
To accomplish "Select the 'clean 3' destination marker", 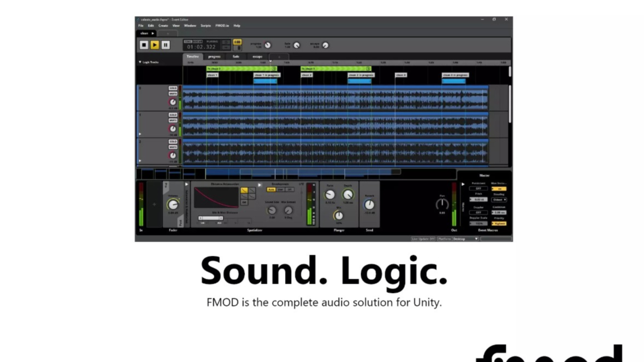I will [400, 75].
